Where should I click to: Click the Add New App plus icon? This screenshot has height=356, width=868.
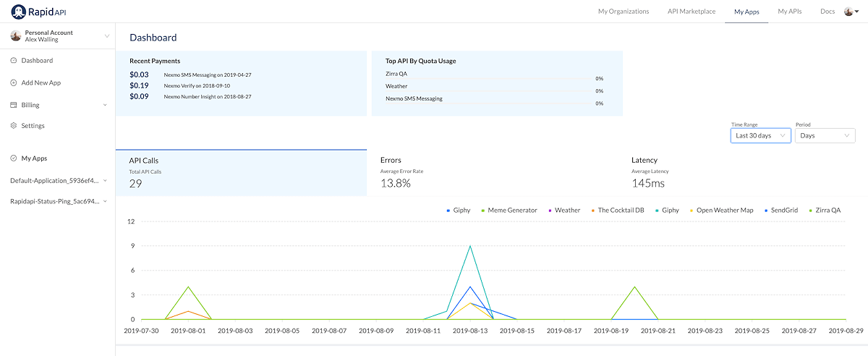(14, 82)
